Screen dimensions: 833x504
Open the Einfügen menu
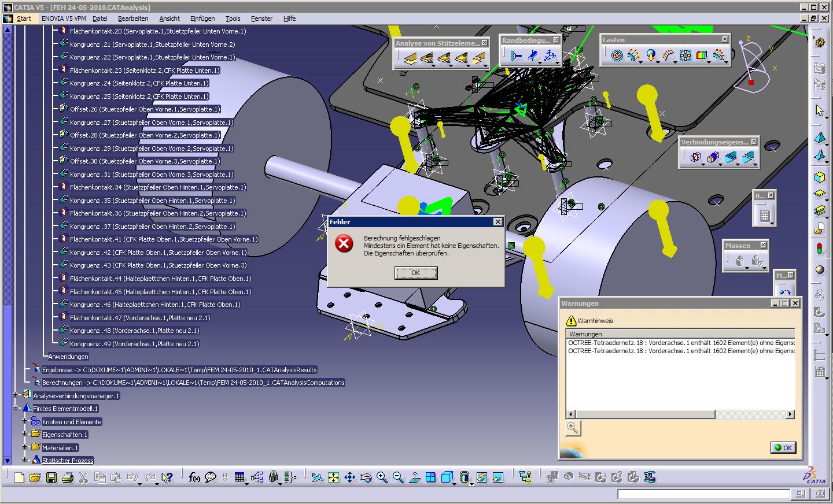[x=202, y=18]
